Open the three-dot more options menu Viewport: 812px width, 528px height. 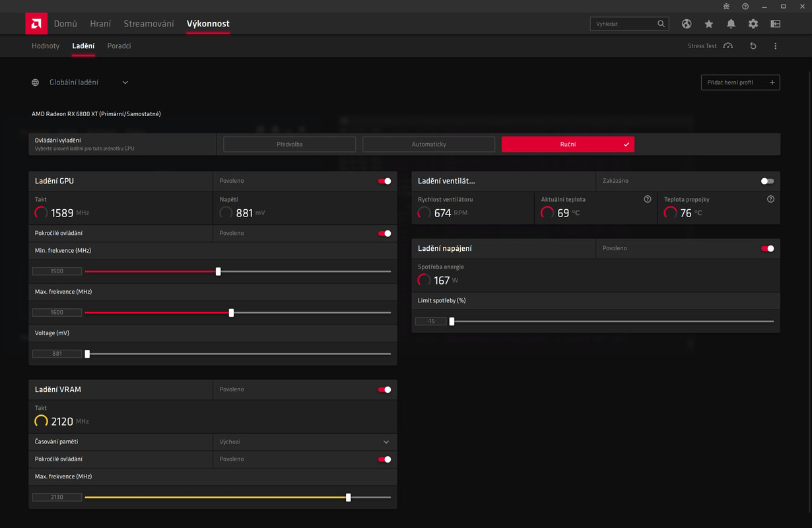click(775, 46)
